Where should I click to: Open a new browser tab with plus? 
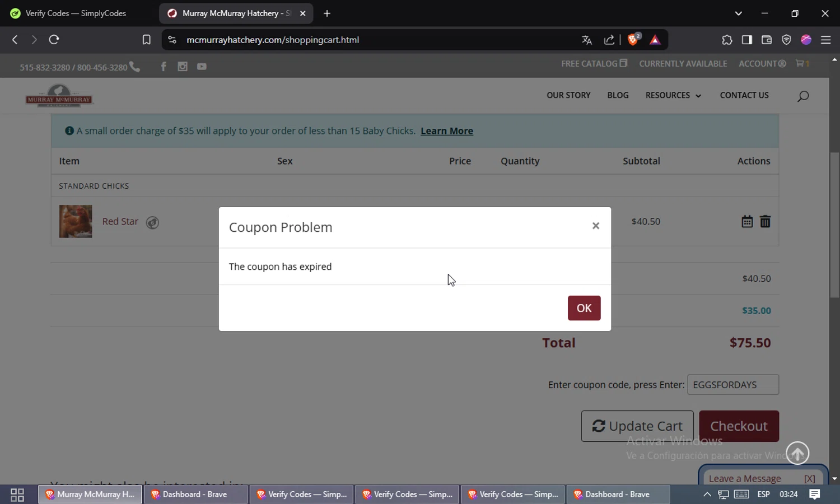[x=327, y=13]
